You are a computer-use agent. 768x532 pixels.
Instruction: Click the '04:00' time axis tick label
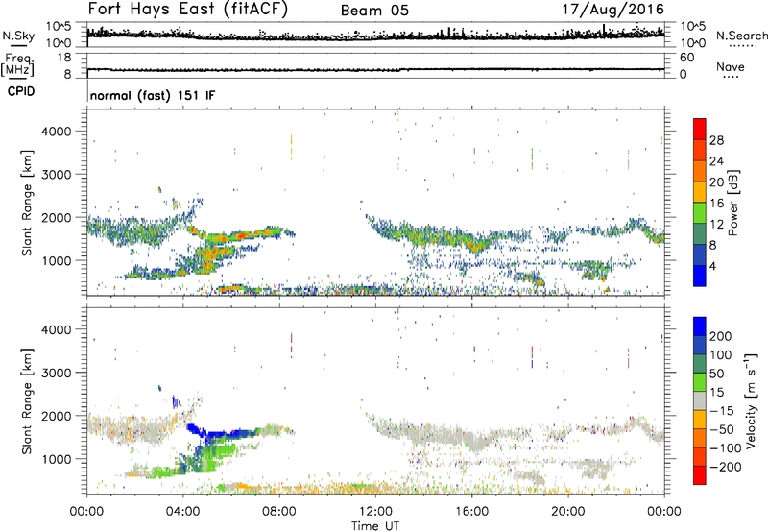[x=182, y=512]
